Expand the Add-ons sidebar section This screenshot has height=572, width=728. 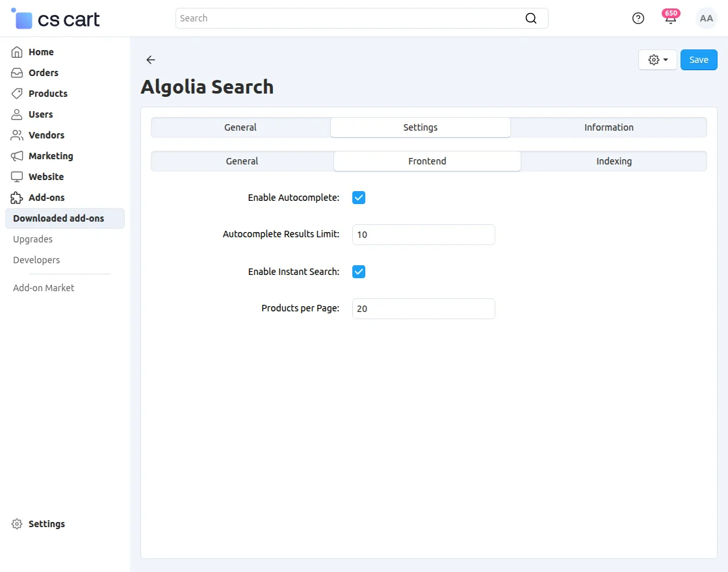pos(46,198)
